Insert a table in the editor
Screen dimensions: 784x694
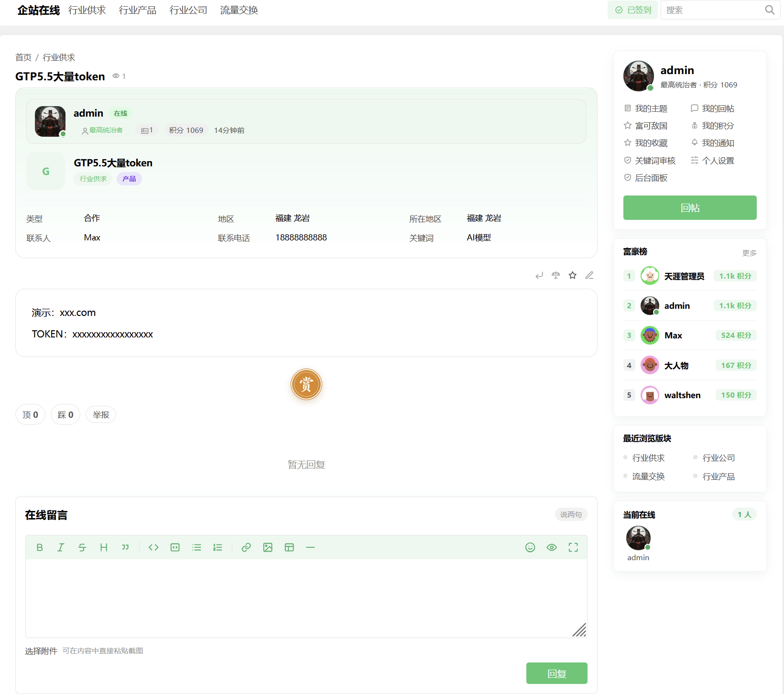pyautogui.click(x=289, y=547)
